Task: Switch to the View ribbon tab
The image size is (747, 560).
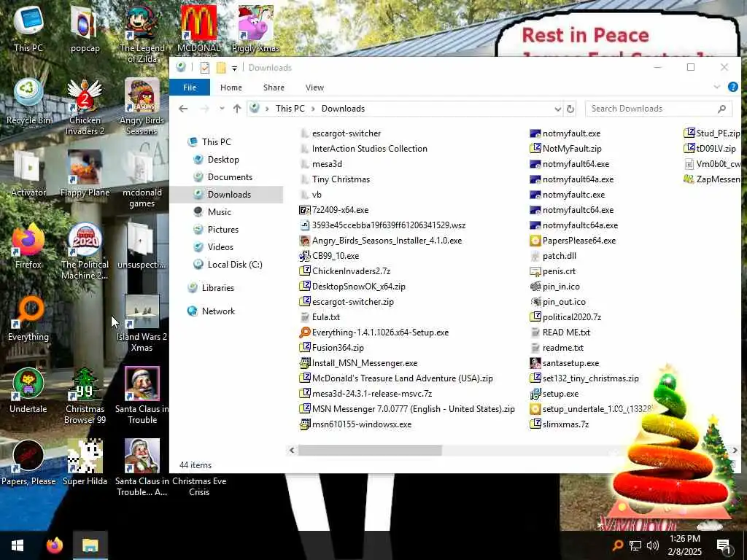Action: coord(314,87)
